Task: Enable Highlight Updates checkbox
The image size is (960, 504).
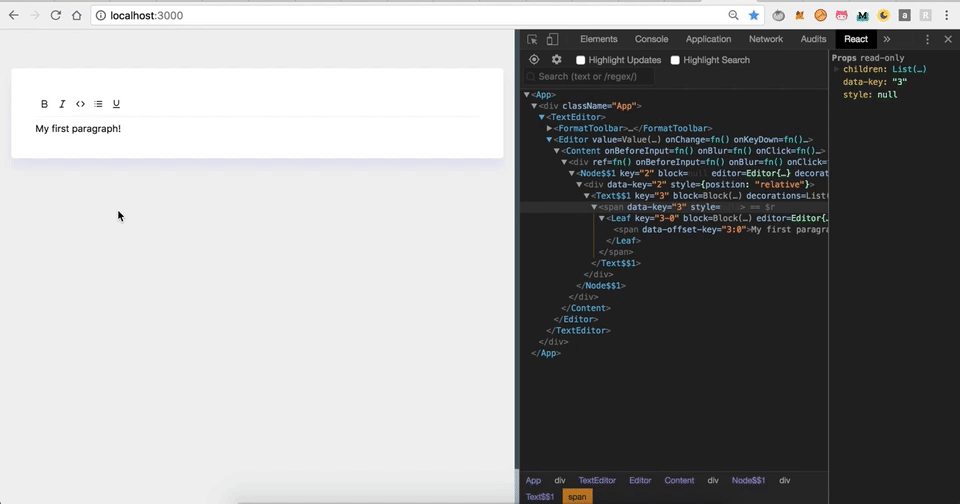Action: pos(580,60)
